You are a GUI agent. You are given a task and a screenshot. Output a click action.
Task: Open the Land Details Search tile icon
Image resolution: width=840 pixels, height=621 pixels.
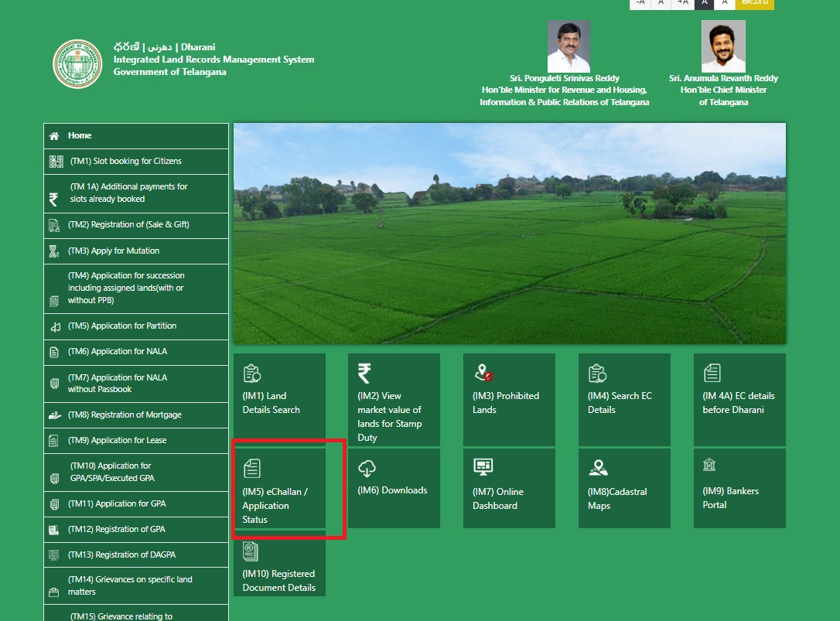point(252,374)
